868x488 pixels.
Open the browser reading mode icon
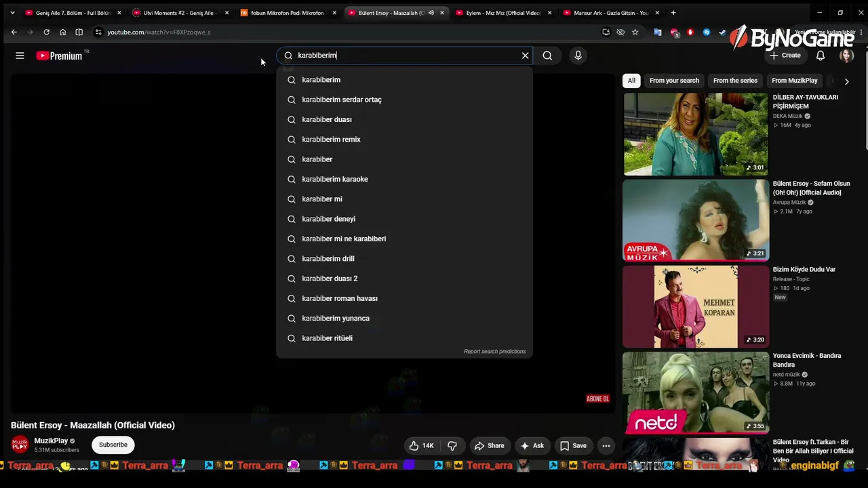[79, 32]
